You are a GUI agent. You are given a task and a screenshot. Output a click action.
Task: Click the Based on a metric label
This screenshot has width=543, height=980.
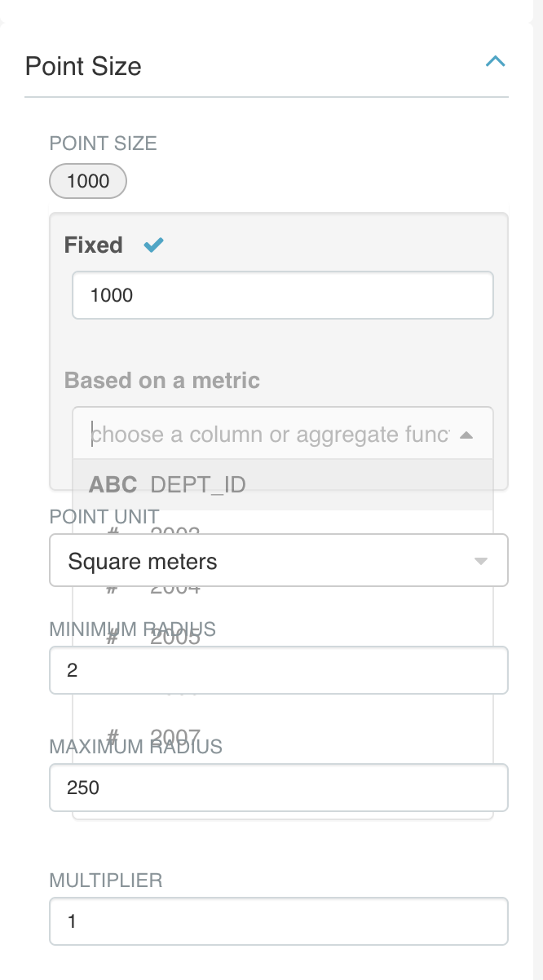click(x=161, y=380)
